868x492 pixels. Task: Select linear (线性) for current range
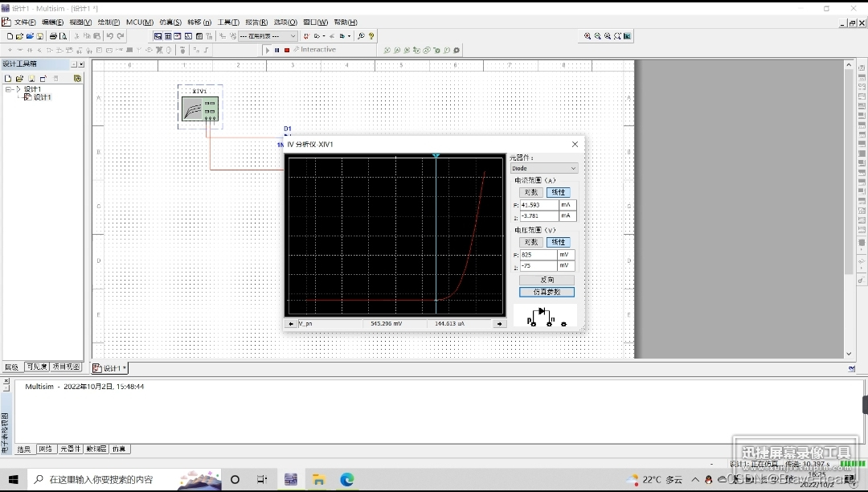(x=559, y=192)
